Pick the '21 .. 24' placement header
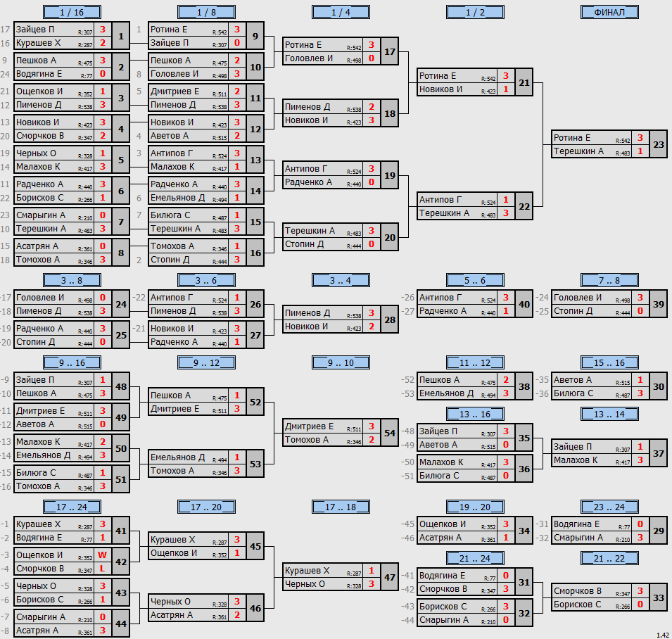 tap(475, 559)
